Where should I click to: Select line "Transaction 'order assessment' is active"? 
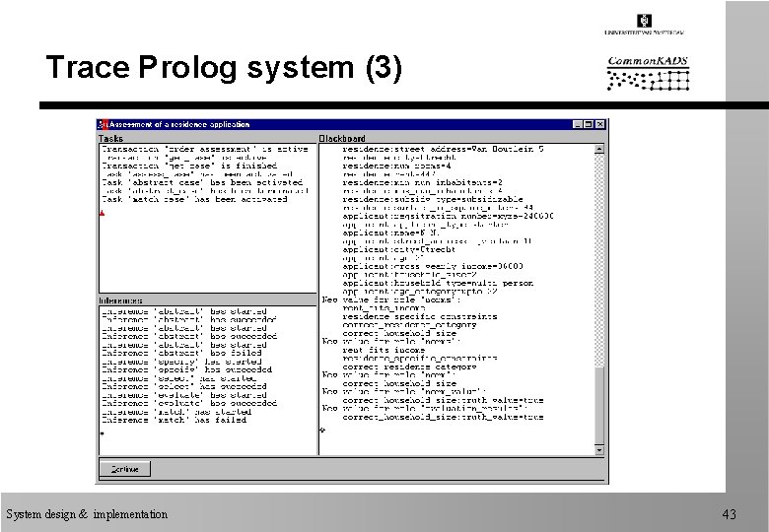[205, 149]
